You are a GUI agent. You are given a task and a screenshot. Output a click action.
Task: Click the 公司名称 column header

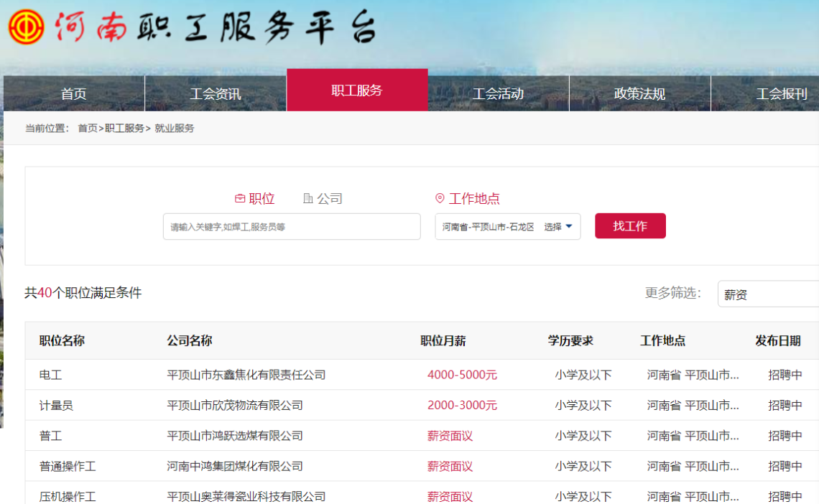(x=190, y=341)
